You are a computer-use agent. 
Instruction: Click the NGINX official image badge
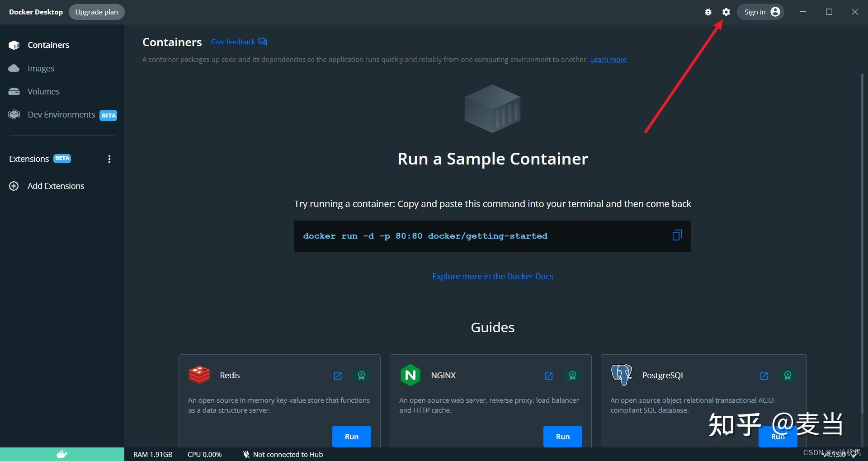point(572,375)
